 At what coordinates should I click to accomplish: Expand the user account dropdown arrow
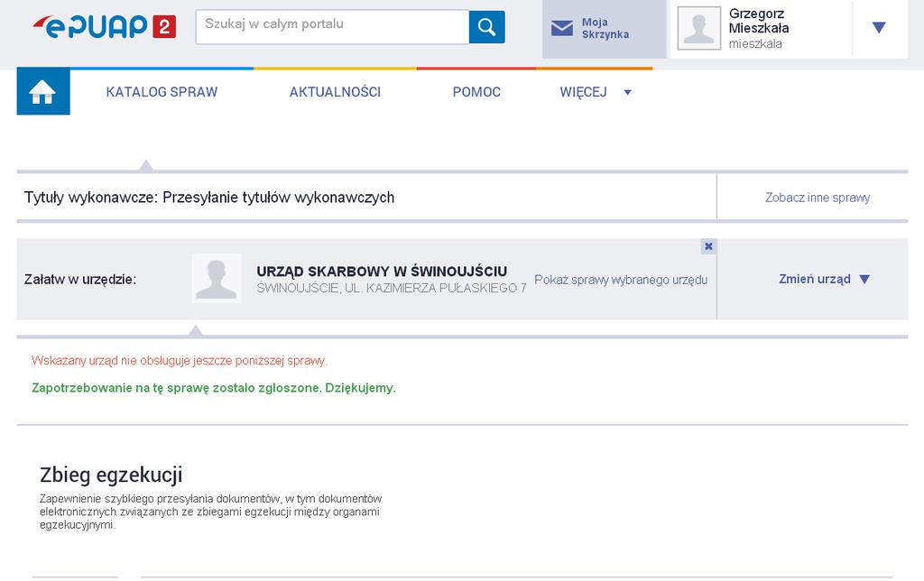pyautogui.click(x=879, y=27)
